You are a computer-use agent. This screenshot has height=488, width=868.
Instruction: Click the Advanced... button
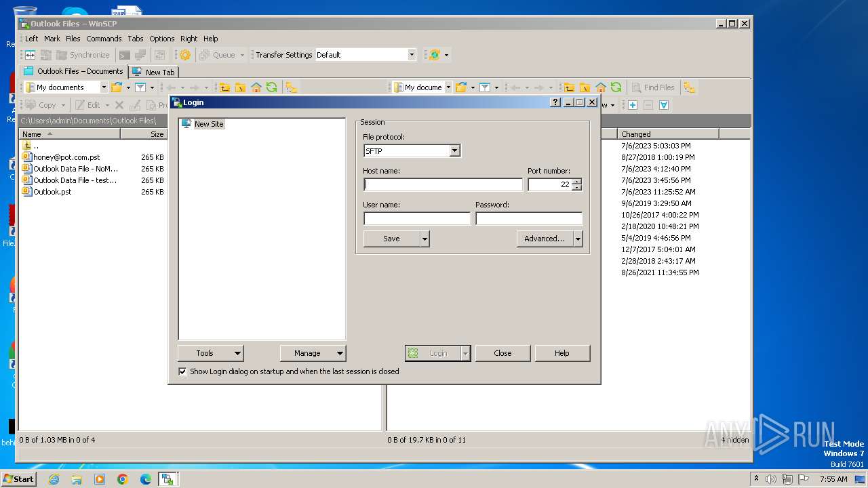(x=545, y=239)
